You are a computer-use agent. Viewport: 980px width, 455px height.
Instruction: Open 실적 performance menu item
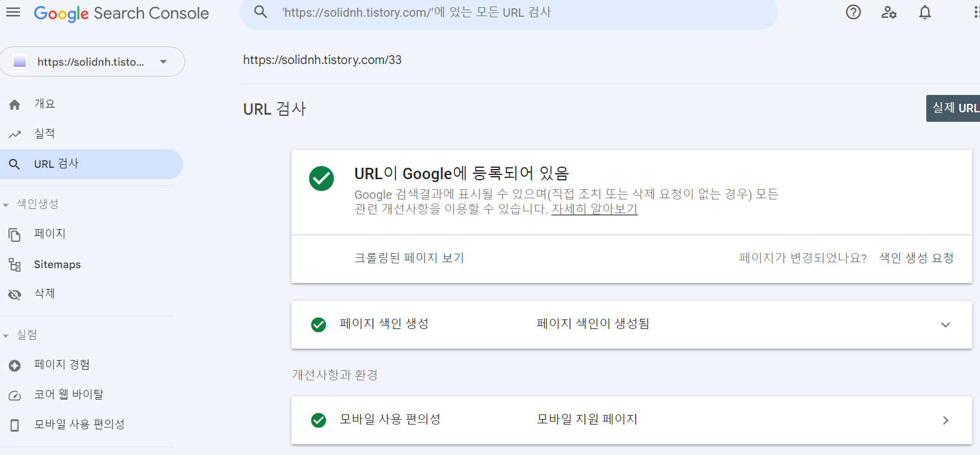tap(91, 134)
